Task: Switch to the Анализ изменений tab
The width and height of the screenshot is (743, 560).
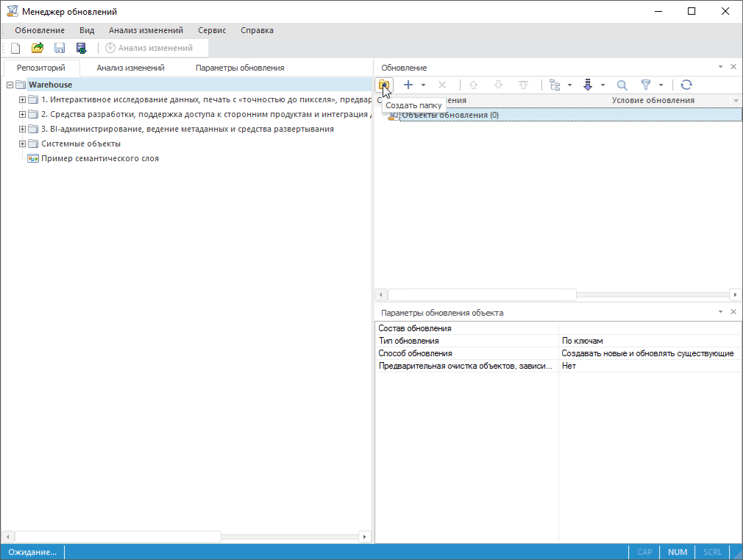Action: (130, 68)
